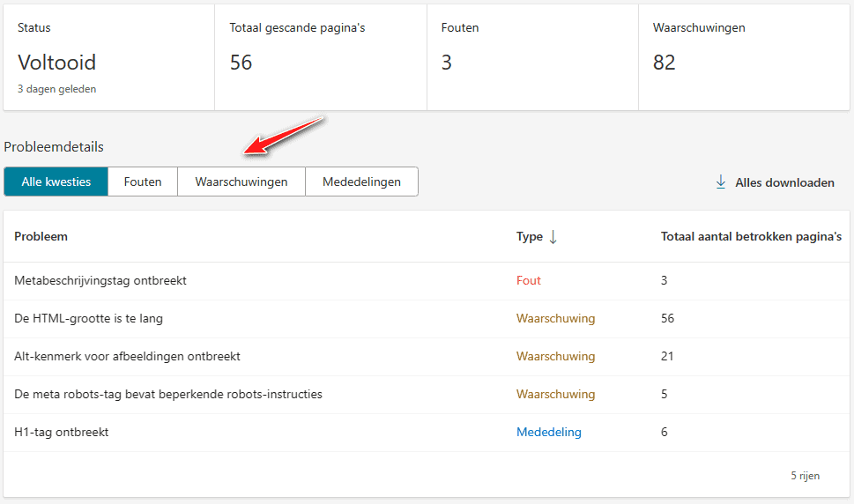Click the Alles downloaden button
Viewport: 854px width, 504px height.
coord(775,182)
